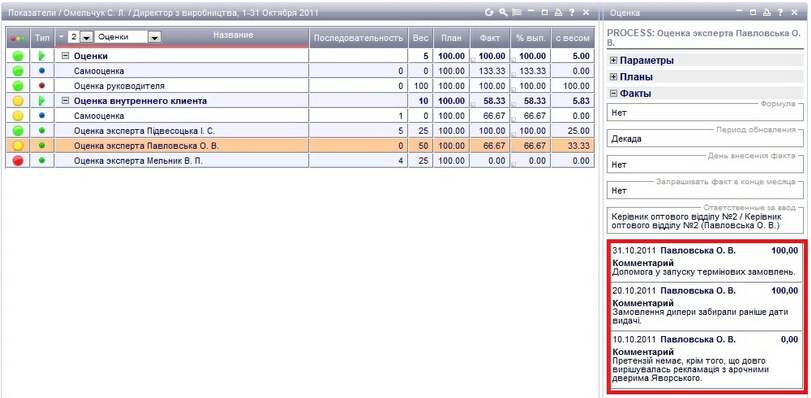Click dark red type dot of Оценка руководителя
Image resolution: width=811 pixels, height=398 pixels.
point(42,85)
